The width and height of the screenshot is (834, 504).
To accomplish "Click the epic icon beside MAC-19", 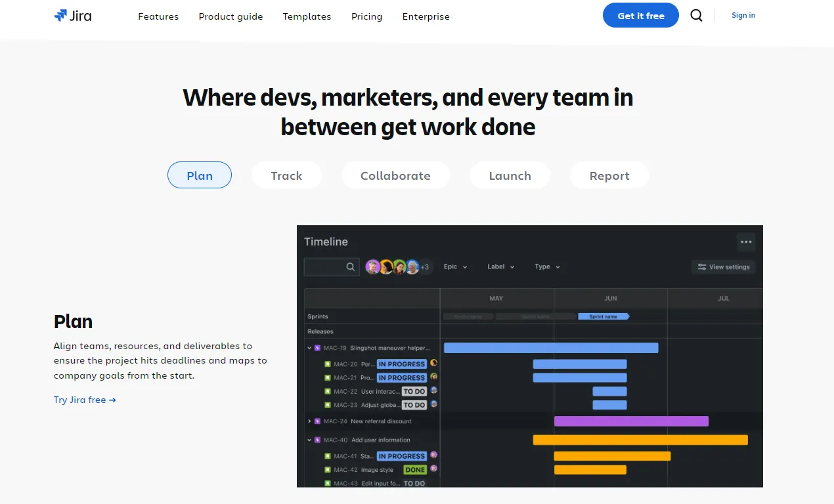I will pyautogui.click(x=317, y=348).
